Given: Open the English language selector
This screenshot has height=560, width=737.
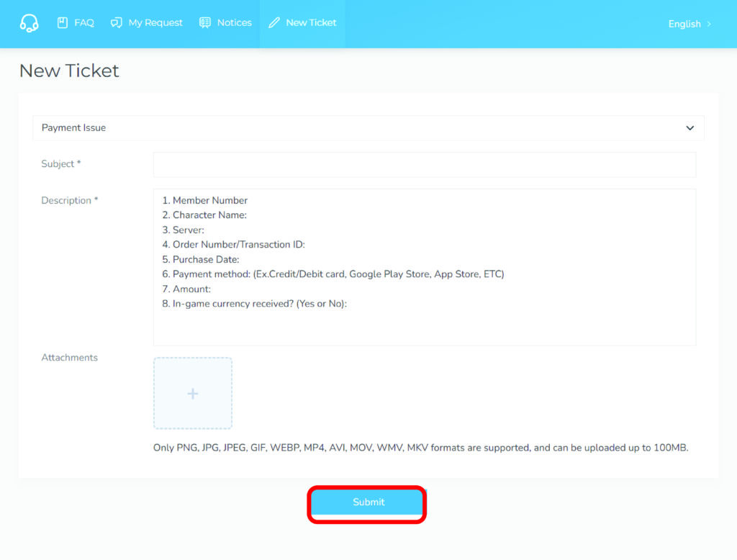Looking at the screenshot, I should tap(684, 24).
